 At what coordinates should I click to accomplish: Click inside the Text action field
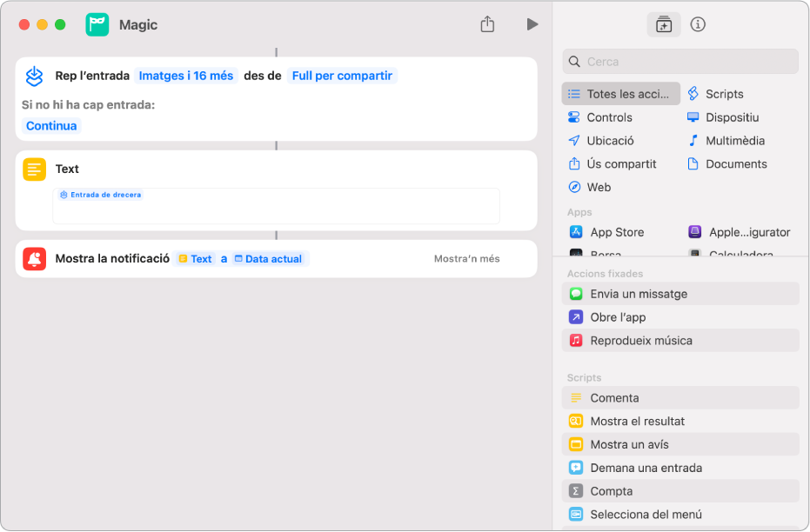[277, 206]
